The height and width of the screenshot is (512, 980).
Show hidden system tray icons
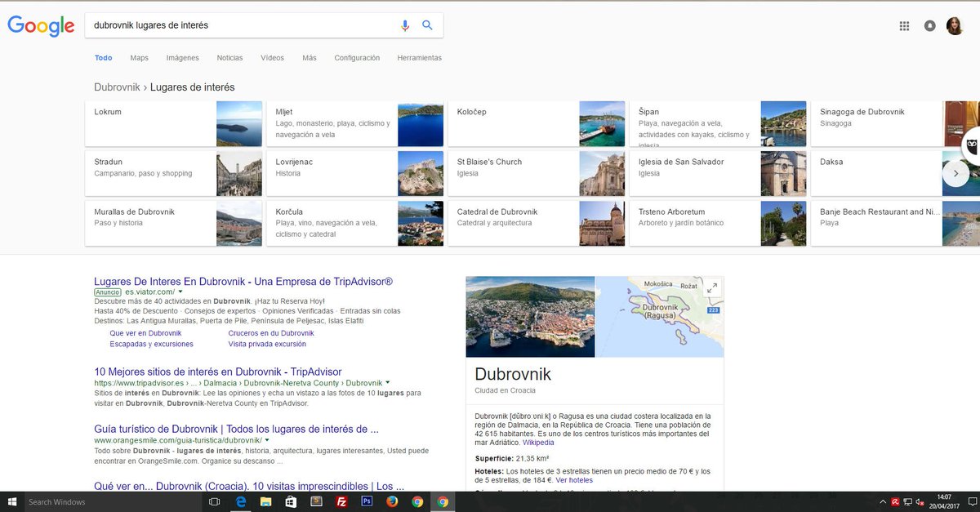coord(883,501)
